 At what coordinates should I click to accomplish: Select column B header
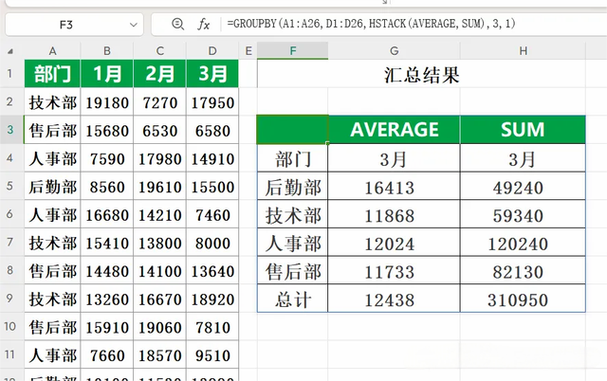click(x=107, y=51)
